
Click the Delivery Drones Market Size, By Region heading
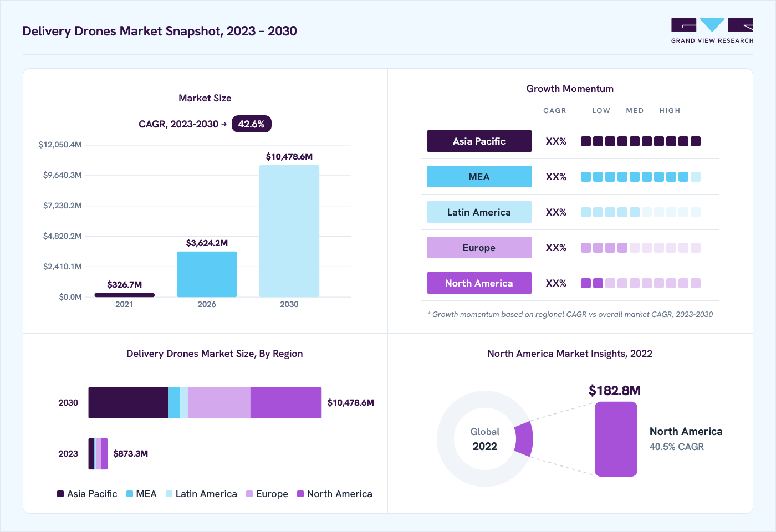pyautogui.click(x=215, y=354)
